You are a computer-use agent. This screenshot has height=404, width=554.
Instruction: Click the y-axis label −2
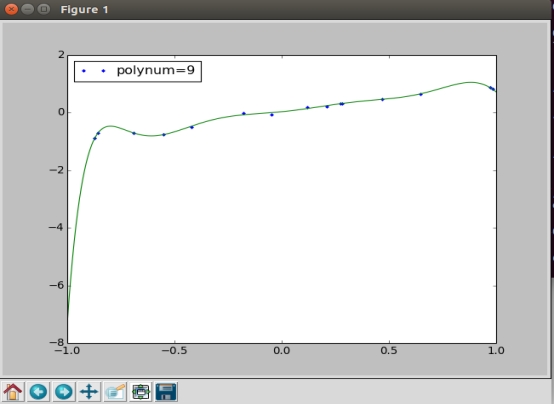(57, 170)
